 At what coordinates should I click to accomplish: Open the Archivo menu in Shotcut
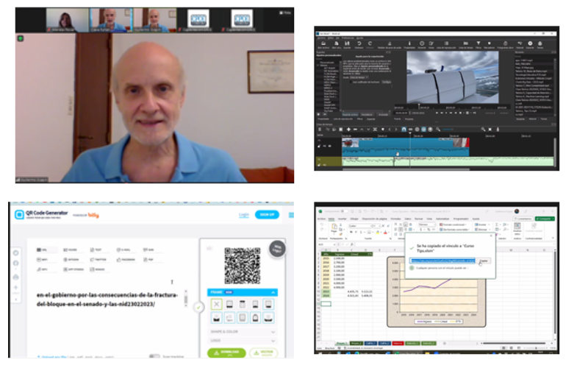coord(321,38)
